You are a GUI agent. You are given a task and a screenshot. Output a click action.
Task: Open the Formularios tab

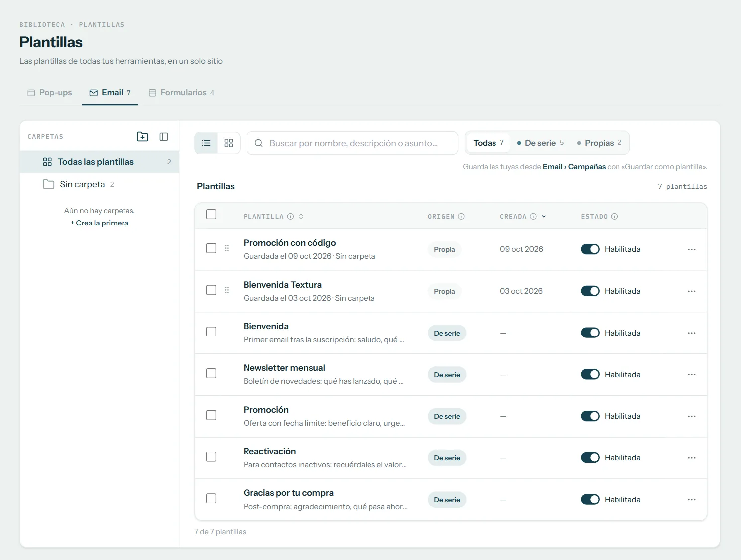(x=182, y=93)
